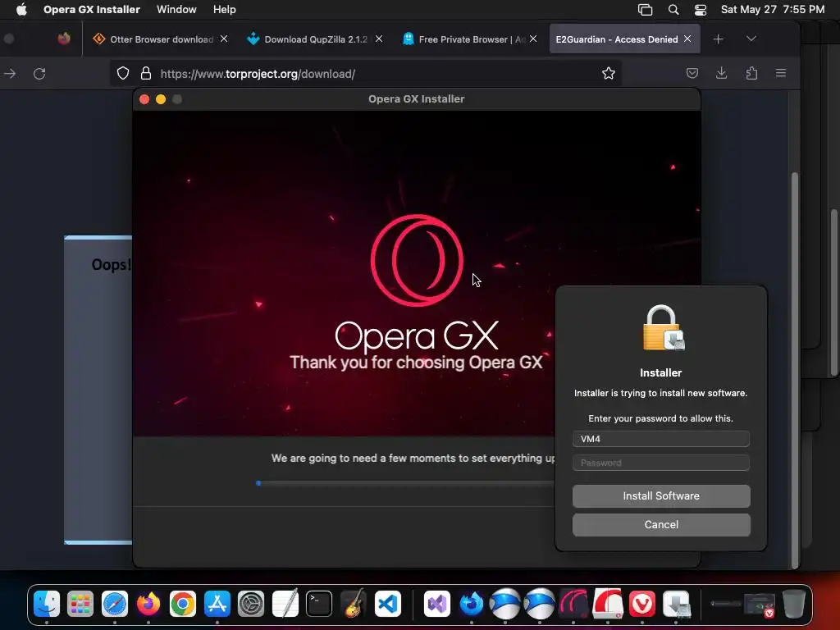
Task: Open Firefox tracking protection shield
Action: point(123,73)
